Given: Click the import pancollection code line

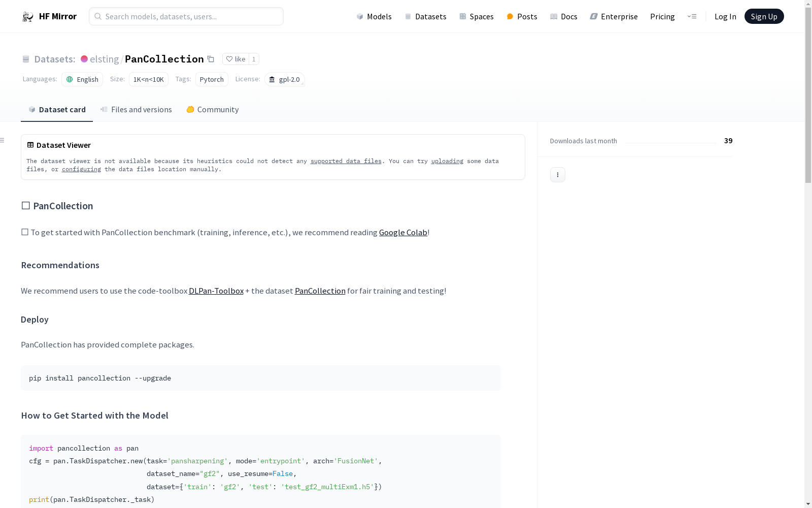Looking at the screenshot, I should tap(84, 448).
